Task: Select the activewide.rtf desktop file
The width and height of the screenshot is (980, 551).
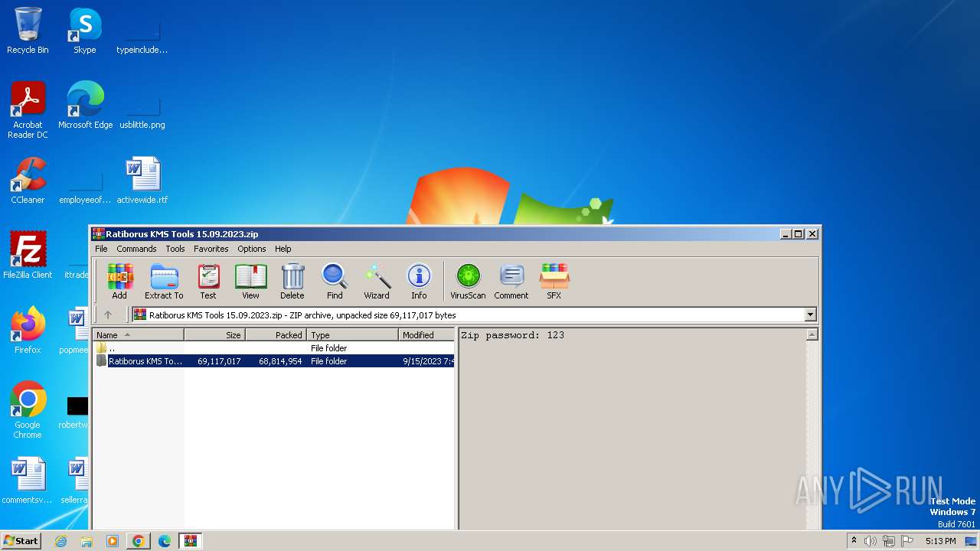Action: coord(142,181)
